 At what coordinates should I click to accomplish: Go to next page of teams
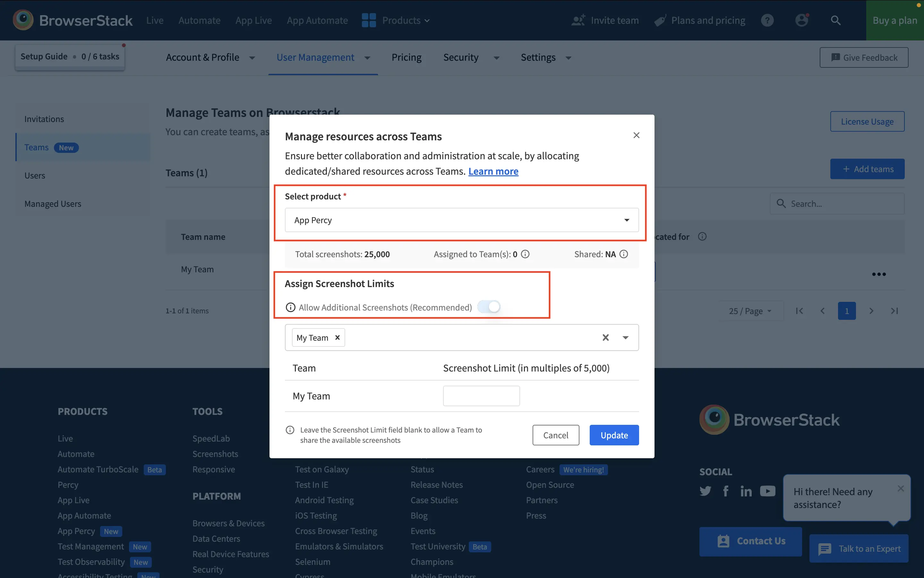[871, 311]
